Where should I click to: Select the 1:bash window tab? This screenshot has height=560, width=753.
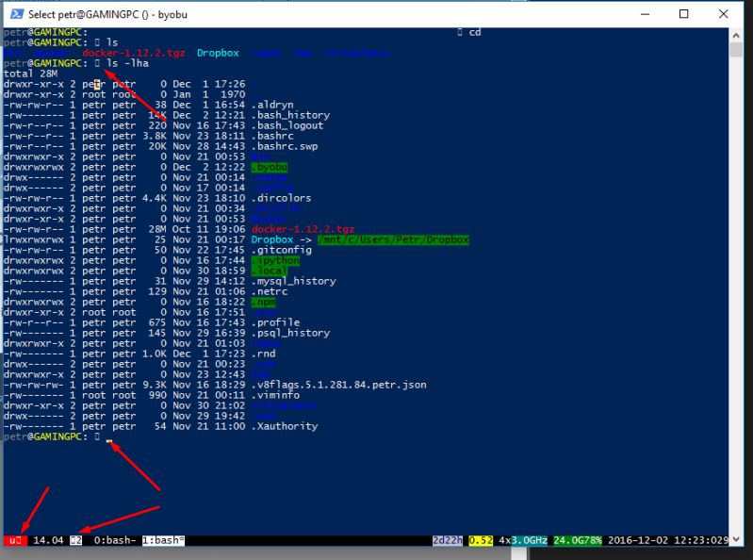tap(163, 540)
